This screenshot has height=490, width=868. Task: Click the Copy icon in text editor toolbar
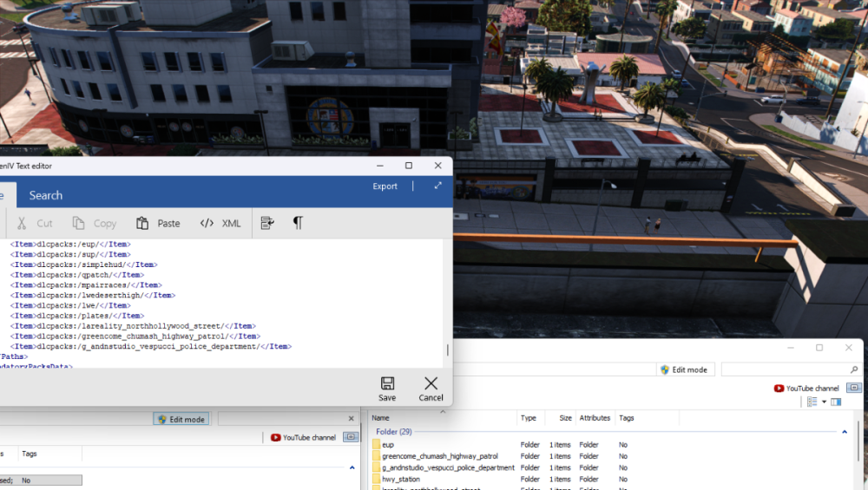78,223
